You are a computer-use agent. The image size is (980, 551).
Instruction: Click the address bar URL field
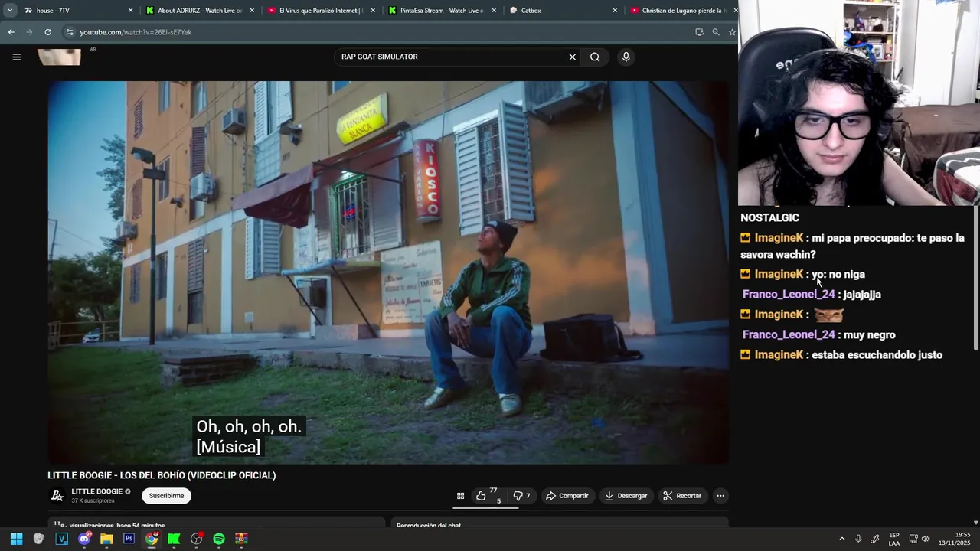[x=375, y=32]
